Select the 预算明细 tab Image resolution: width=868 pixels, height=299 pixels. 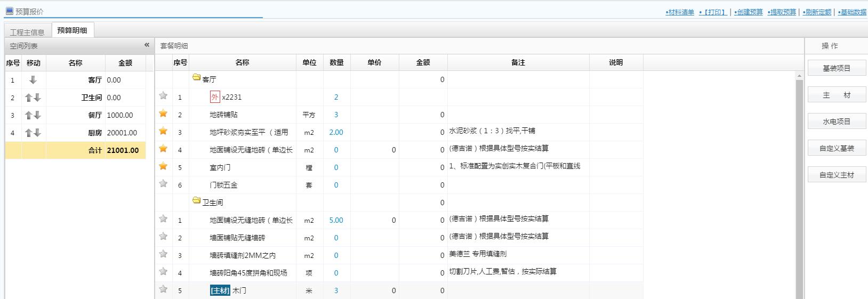pyautogui.click(x=72, y=30)
